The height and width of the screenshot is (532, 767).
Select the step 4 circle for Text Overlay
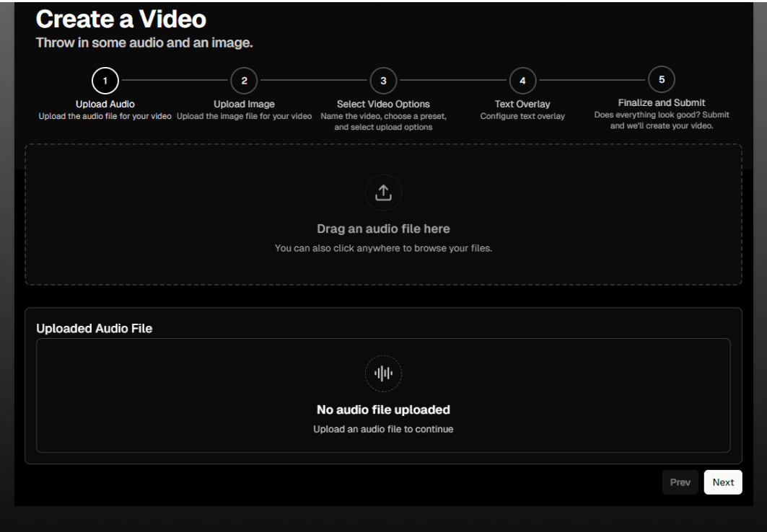click(522, 81)
